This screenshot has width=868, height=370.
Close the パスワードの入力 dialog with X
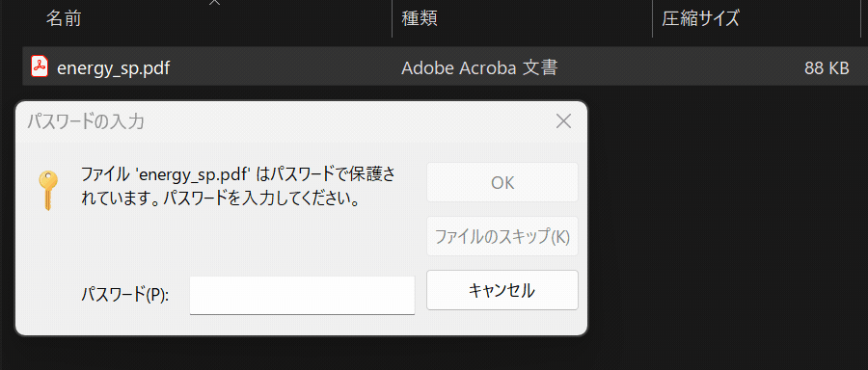pyautogui.click(x=563, y=121)
